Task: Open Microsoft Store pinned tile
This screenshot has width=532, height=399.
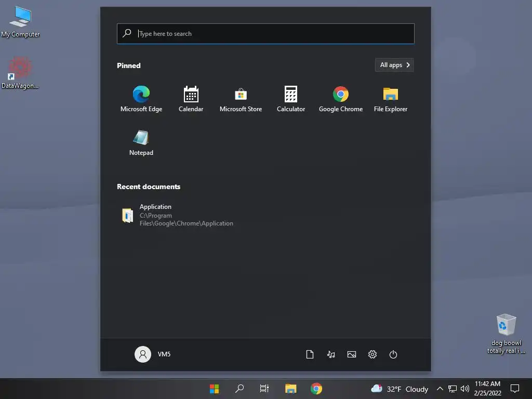Action: pos(241,99)
